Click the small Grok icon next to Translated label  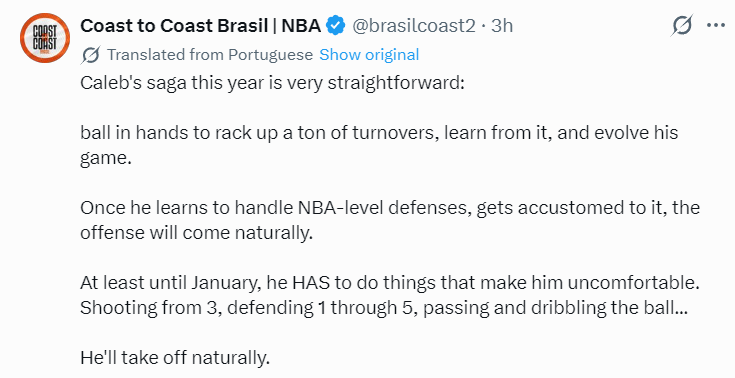90,55
